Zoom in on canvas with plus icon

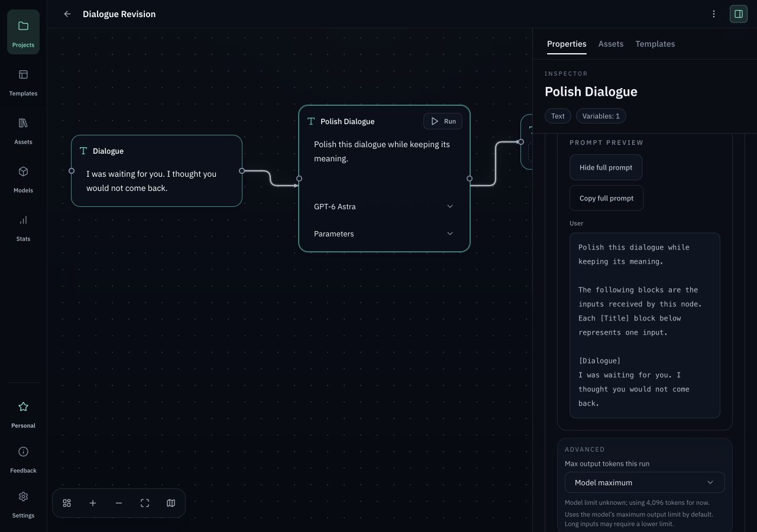pos(93,503)
